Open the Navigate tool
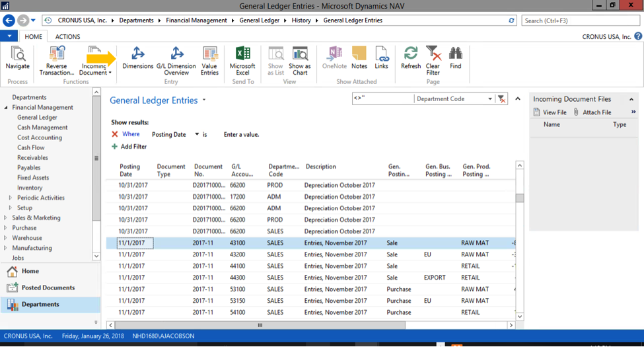 tap(18, 58)
